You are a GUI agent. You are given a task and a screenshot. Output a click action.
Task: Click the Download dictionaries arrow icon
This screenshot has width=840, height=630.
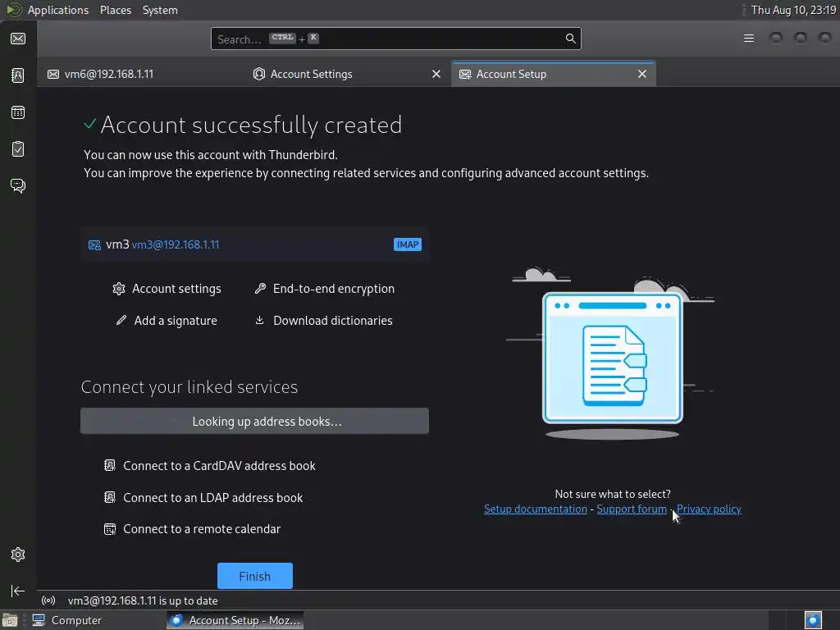[x=259, y=321]
